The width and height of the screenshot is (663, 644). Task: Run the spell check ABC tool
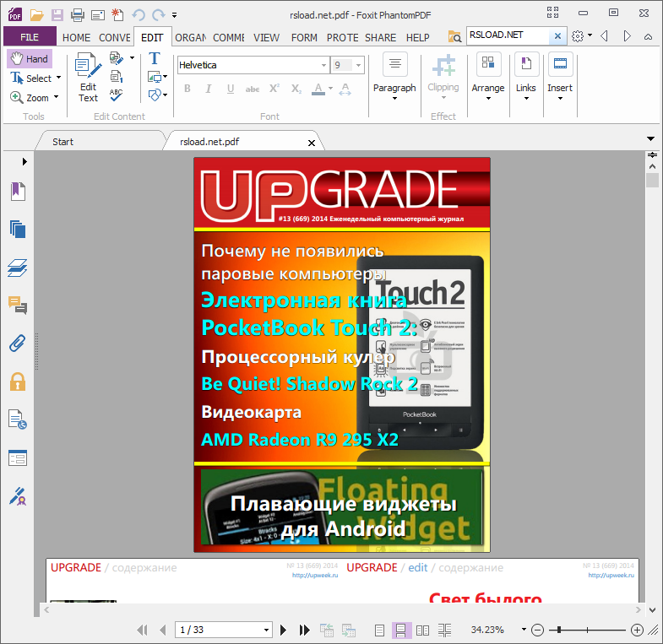pos(117,95)
